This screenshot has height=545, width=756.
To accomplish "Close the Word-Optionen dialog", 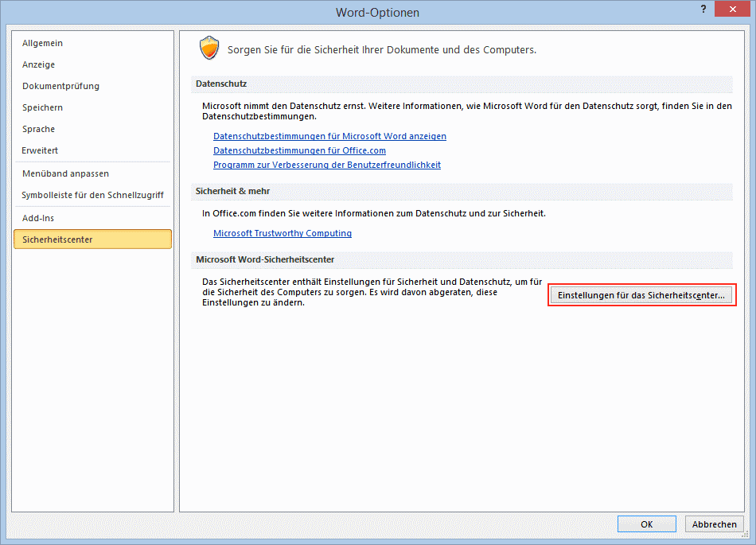I will 732,10.
